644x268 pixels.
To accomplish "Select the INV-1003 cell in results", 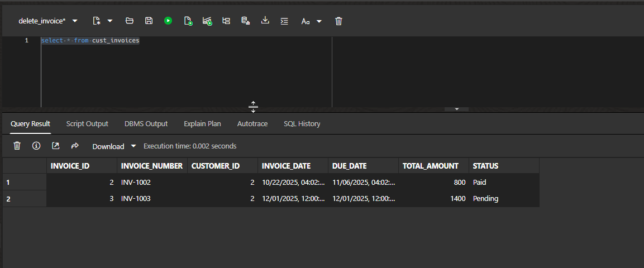I will tap(136, 199).
